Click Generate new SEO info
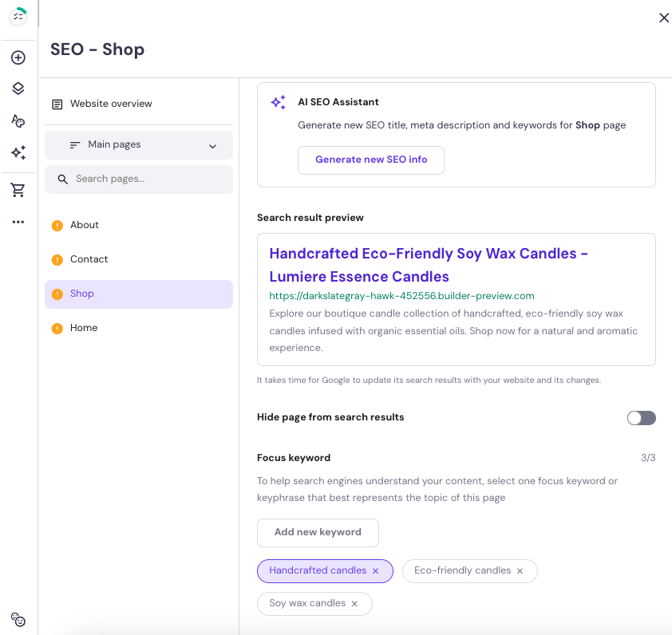Viewport: 672px width, 635px height. [370, 160]
